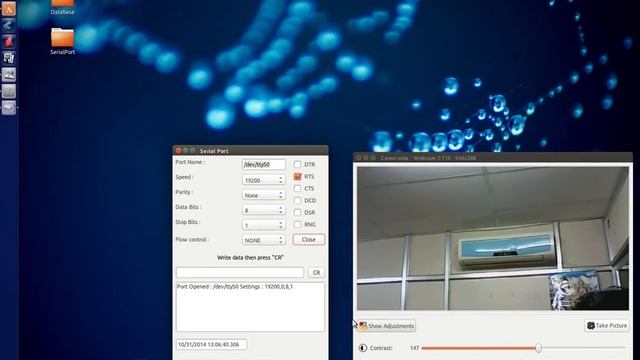The width and height of the screenshot is (640, 360).
Task: Click the Take Picture button label
Action: tap(611, 325)
